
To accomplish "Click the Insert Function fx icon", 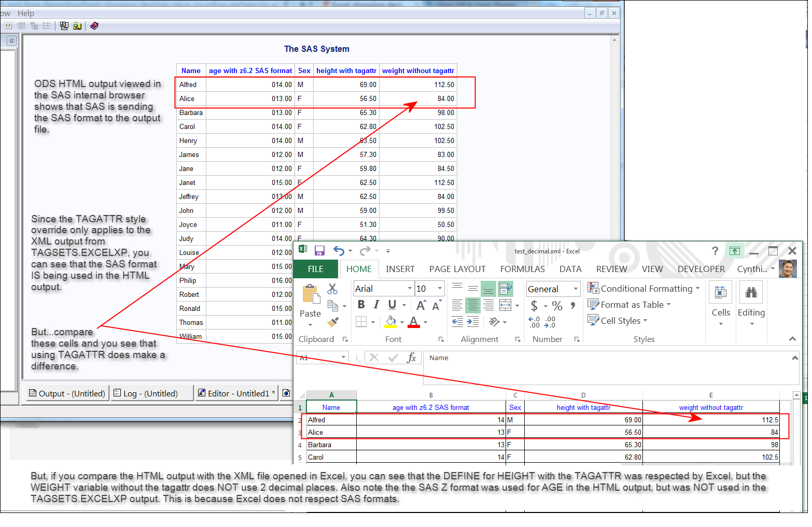I will [x=412, y=358].
